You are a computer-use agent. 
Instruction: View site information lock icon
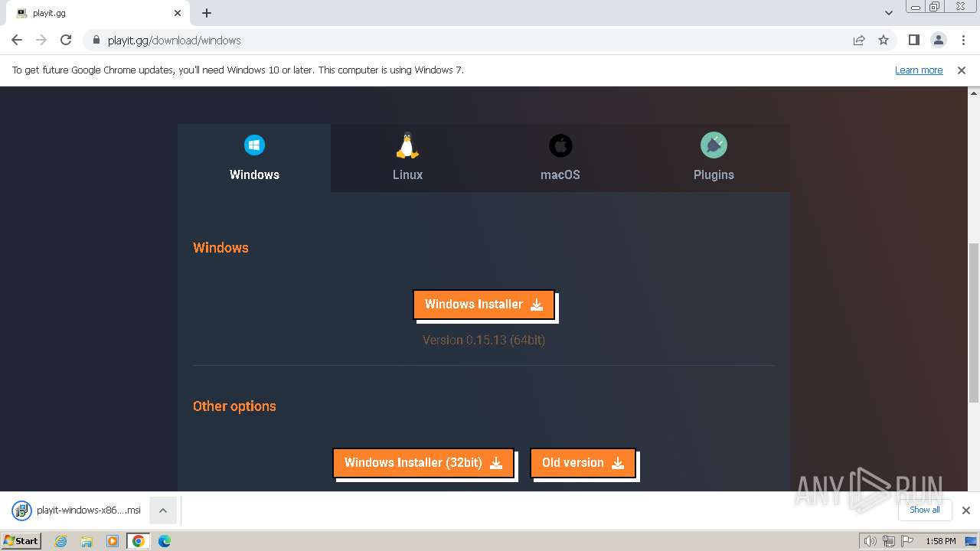tap(96, 41)
